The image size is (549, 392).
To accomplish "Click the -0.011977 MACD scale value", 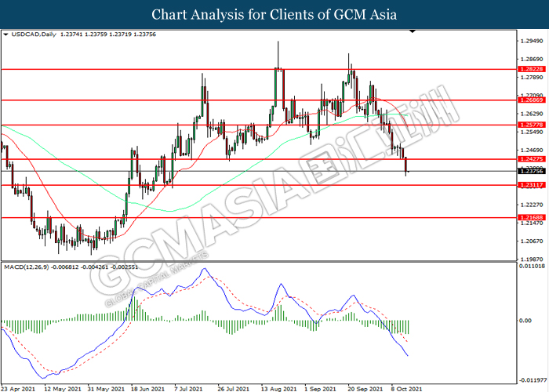I will (533, 380).
